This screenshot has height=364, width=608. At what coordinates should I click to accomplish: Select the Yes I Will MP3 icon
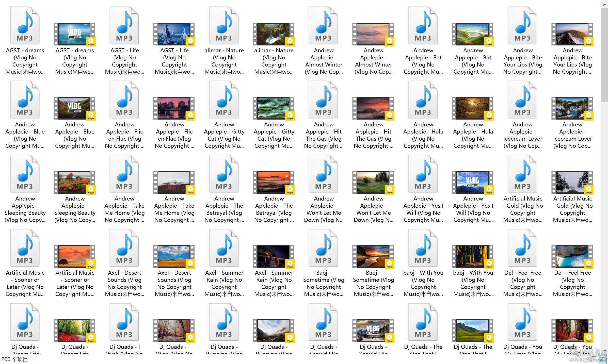(x=423, y=174)
